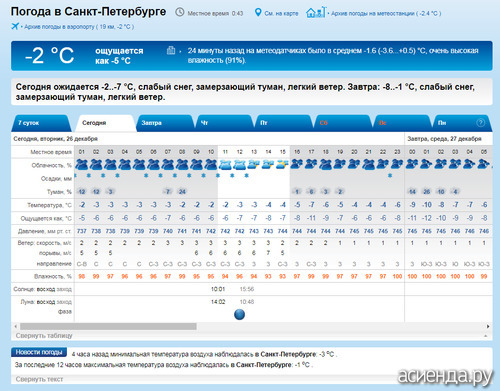Open the Вс forecast tab
This screenshot has height=391, width=500.
tap(401, 123)
